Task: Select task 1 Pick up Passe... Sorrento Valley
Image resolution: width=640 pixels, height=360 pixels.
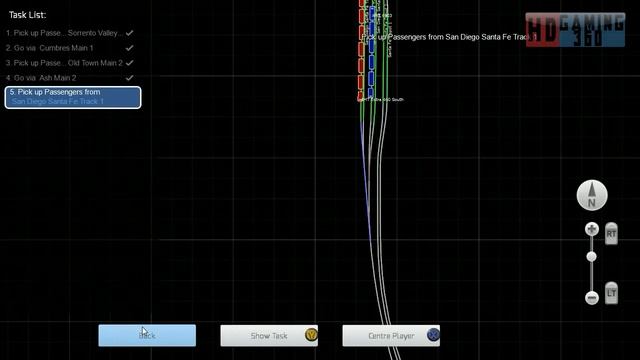Action: 70,33
